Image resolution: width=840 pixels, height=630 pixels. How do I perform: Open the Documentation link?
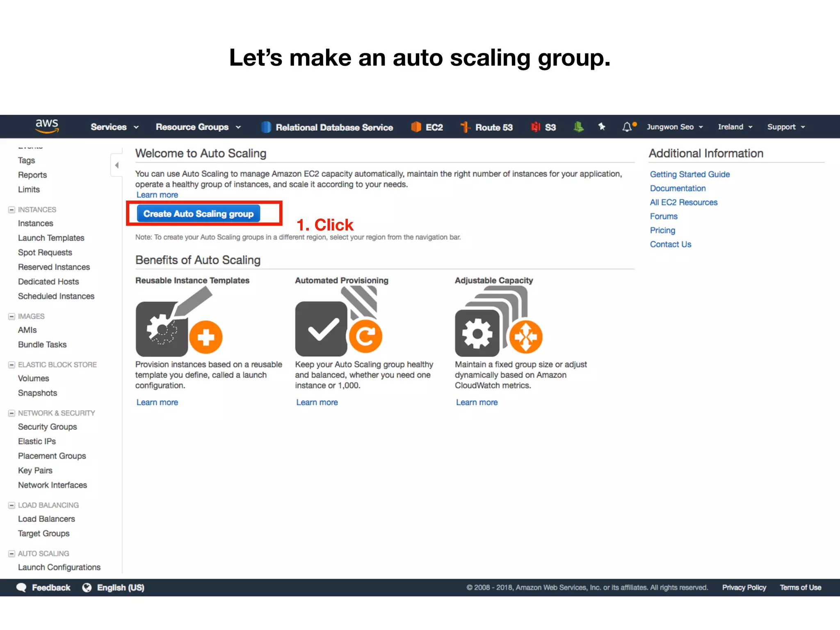coord(678,188)
